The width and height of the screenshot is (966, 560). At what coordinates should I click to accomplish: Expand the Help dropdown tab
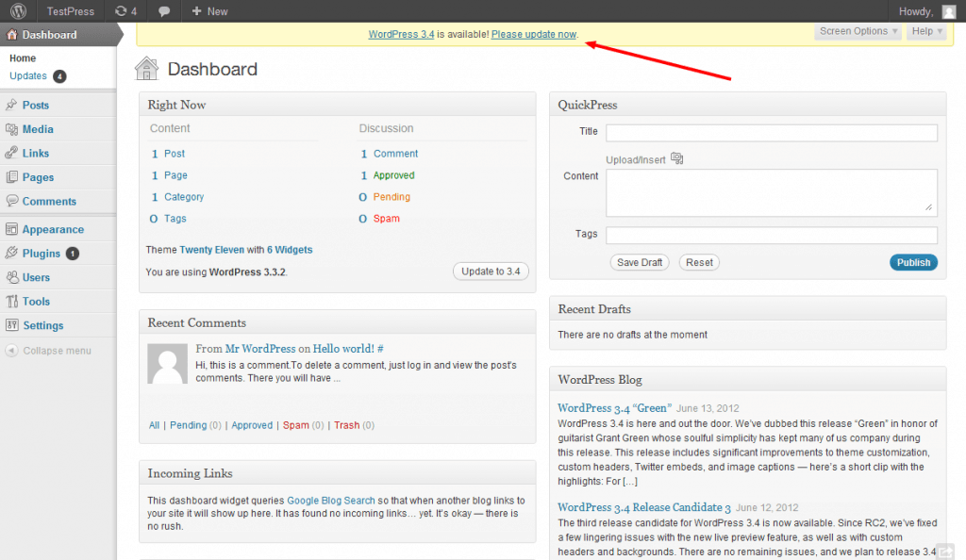click(x=926, y=31)
